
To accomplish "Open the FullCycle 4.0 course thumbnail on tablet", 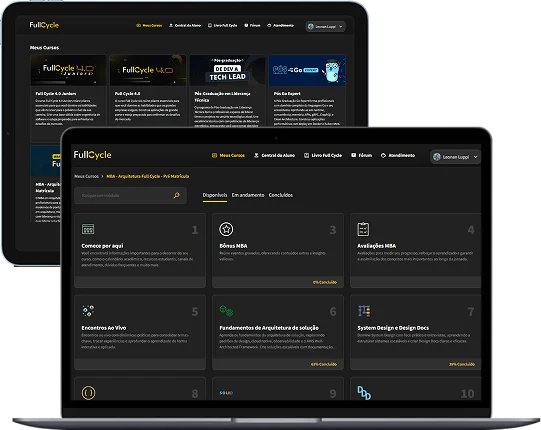I will tap(148, 70).
